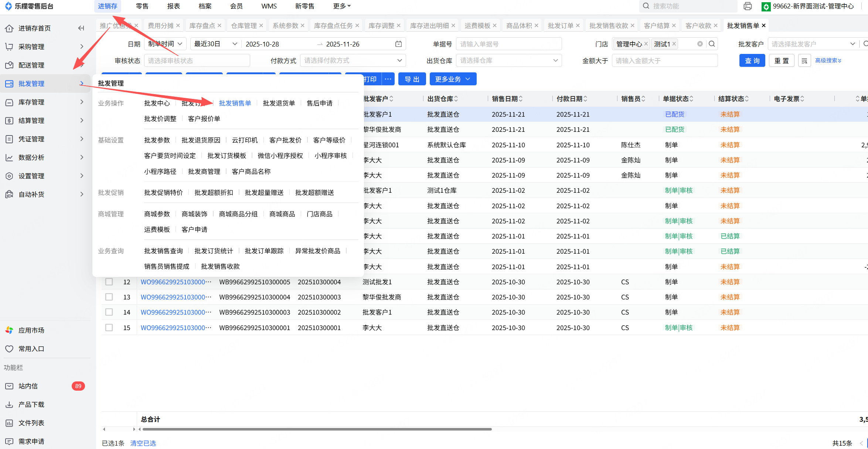Click the store search magnifier icon
The image size is (868, 449).
(x=712, y=44)
